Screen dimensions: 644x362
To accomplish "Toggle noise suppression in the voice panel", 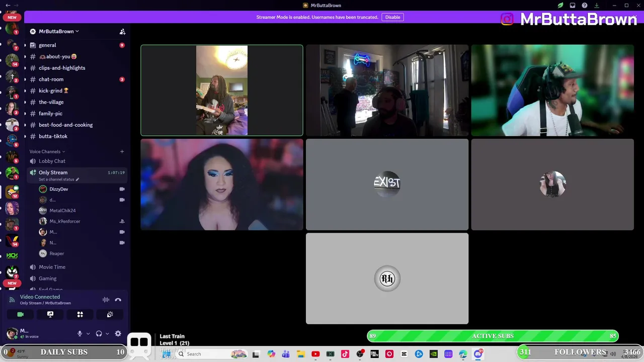I will (106, 300).
